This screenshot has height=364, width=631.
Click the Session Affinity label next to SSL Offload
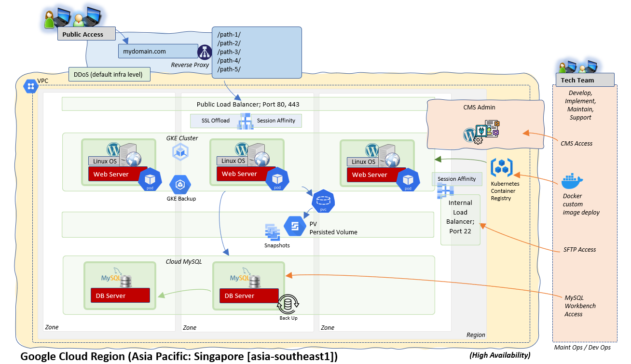[276, 121]
